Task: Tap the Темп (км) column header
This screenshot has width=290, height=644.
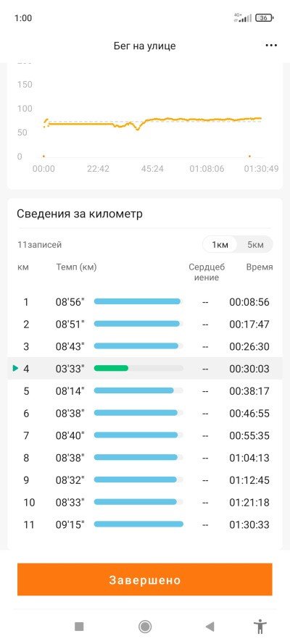Action: pyautogui.click(x=76, y=267)
